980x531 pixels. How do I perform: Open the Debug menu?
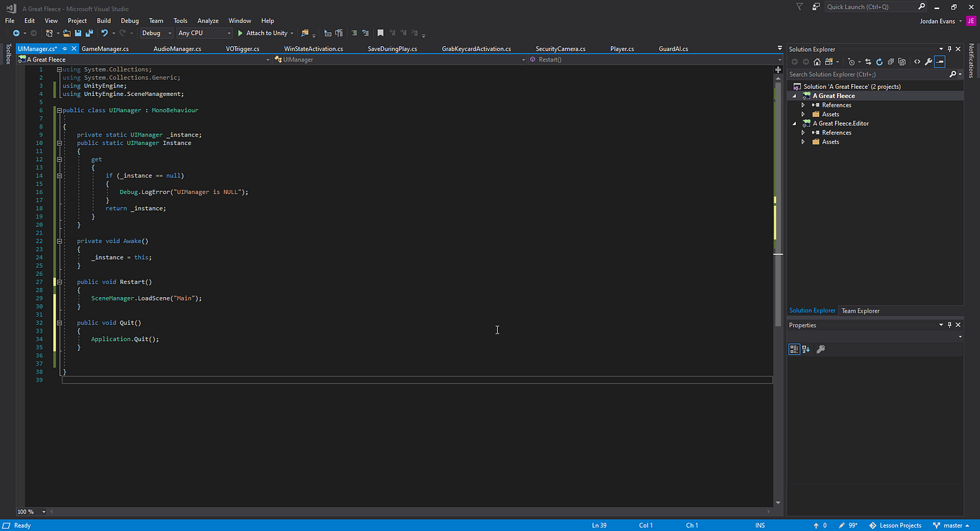pyautogui.click(x=129, y=20)
